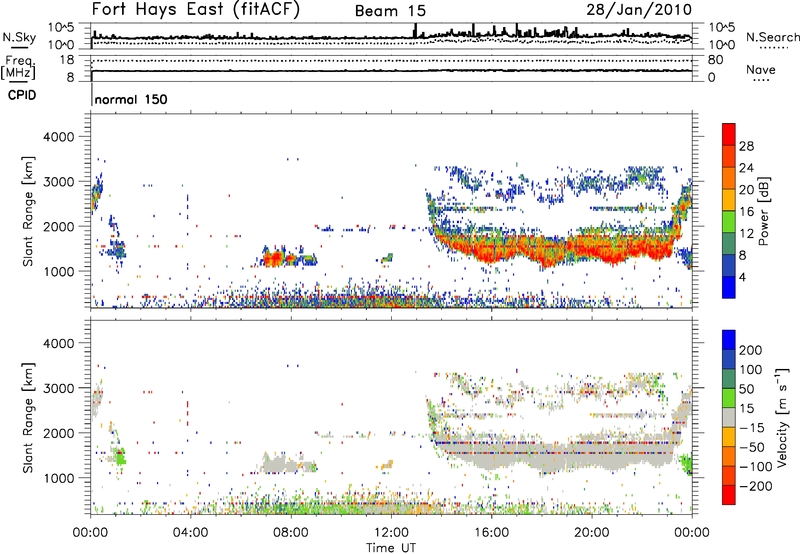Click velocity panel 'Slant Range [km]' label
This screenshot has height=554, width=800.
(x=28, y=418)
